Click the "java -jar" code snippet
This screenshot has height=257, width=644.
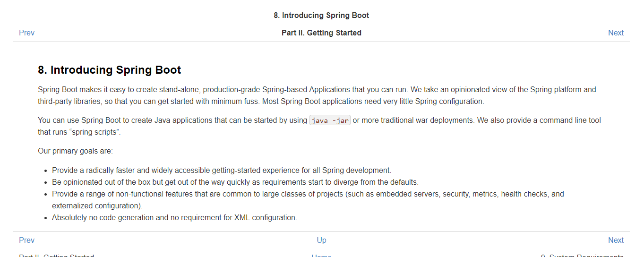[330, 120]
